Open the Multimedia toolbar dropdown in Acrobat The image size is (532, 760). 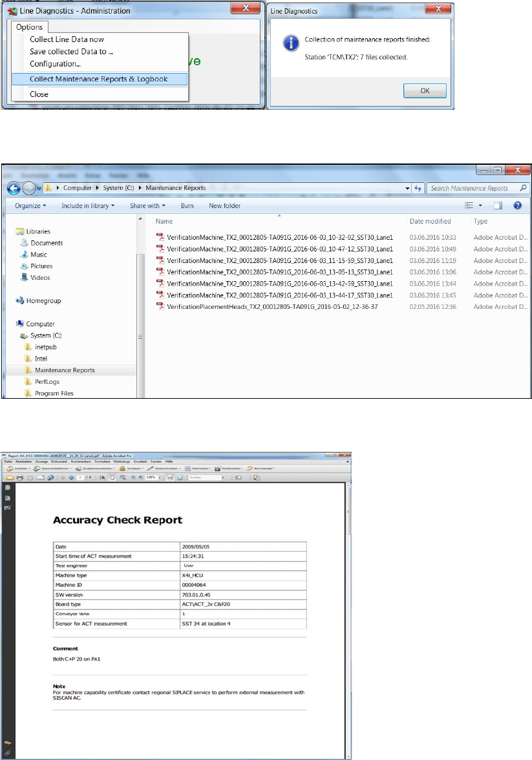[228, 468]
